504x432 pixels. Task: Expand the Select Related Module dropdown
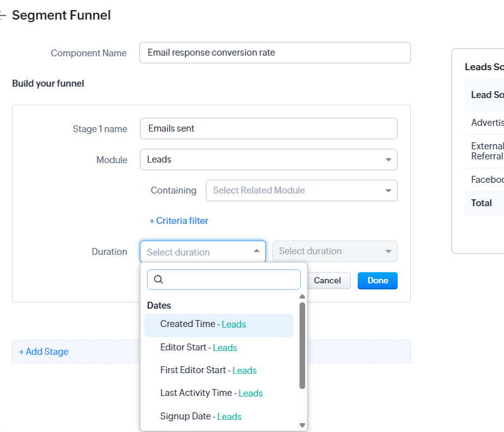click(x=301, y=190)
